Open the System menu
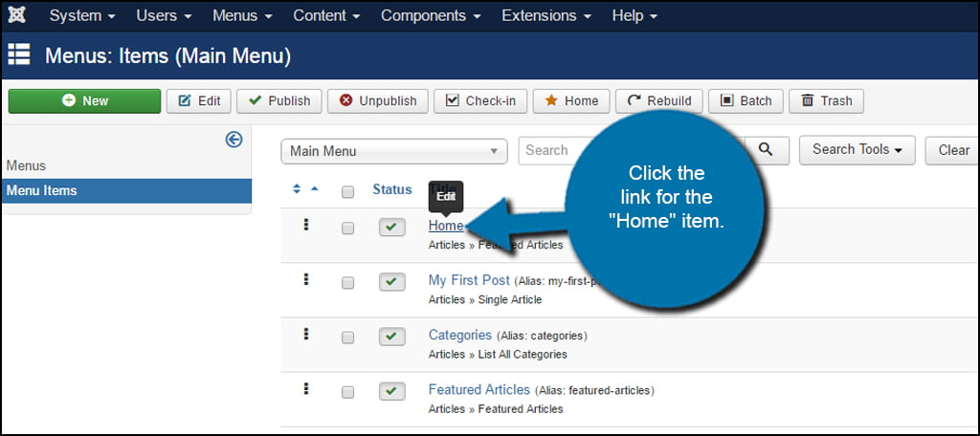Screen dimensions: 980x436 82,15
